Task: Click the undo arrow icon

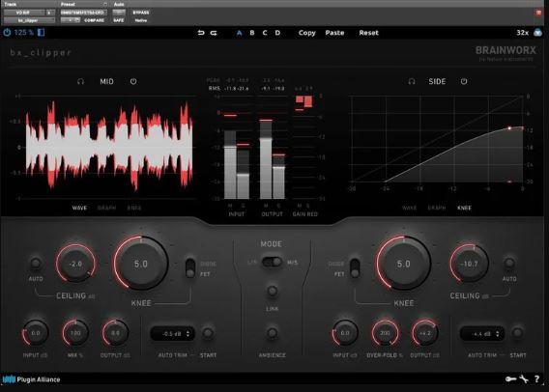Action: pyautogui.click(x=201, y=33)
